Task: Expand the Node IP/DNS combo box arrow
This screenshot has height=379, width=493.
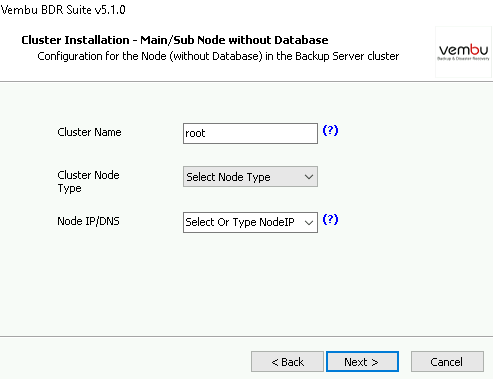Action: (309, 222)
